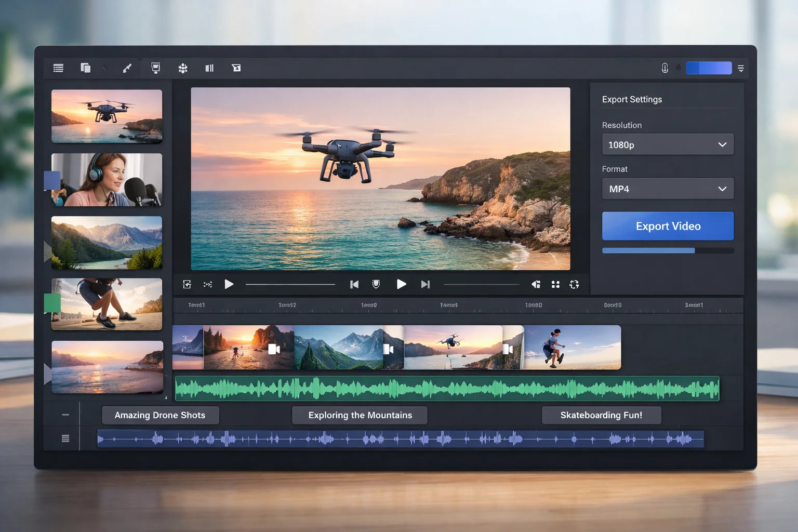Open the four-square grid view icon

(555, 284)
